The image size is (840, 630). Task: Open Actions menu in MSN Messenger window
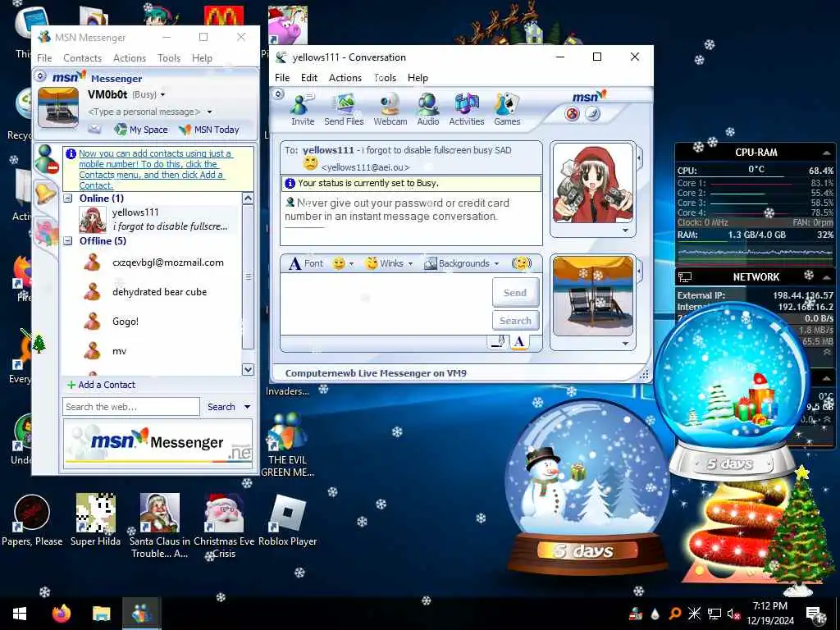click(x=129, y=58)
